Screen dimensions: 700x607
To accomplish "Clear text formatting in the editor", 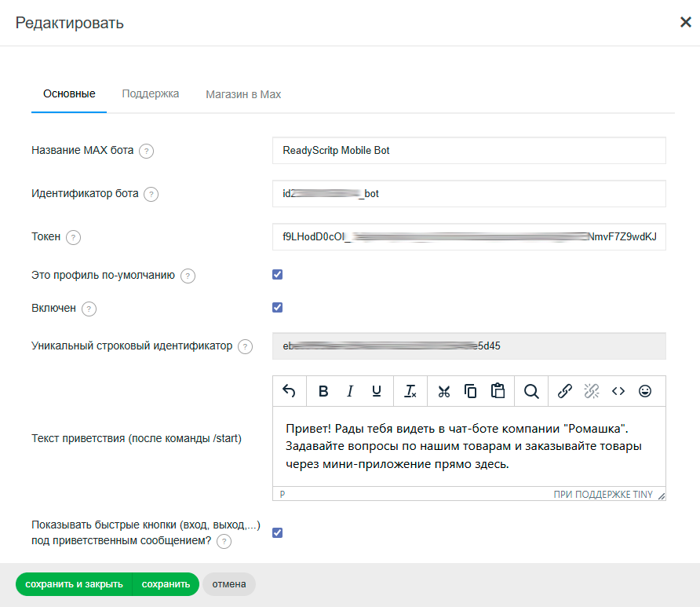I will [410, 391].
